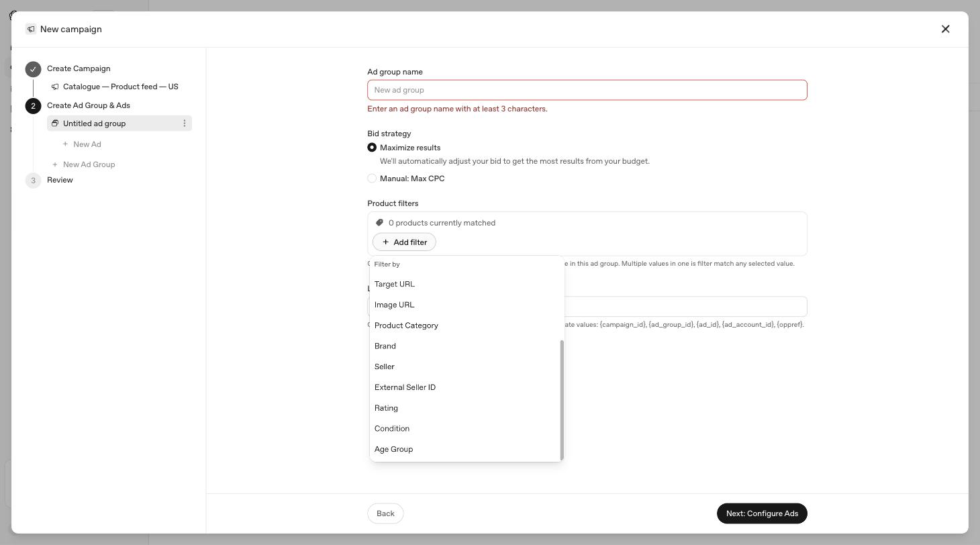
Task: Click the Filter by header label
Action: click(x=387, y=264)
